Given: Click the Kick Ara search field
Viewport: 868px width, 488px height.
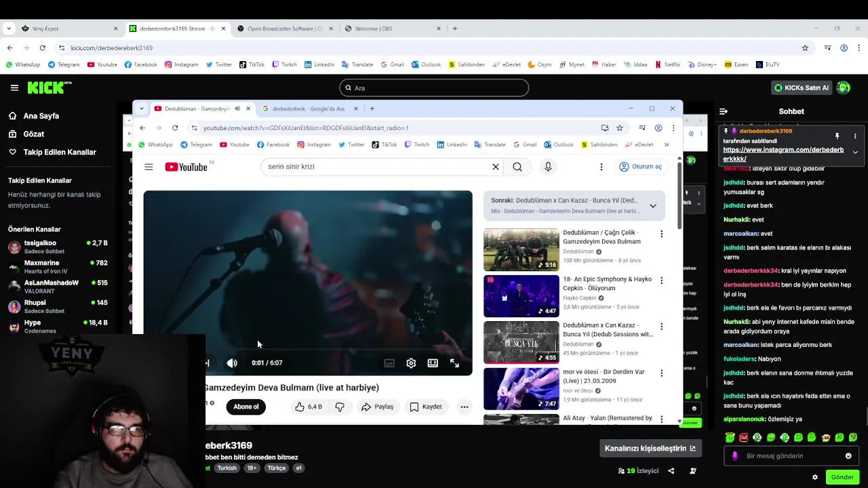Looking at the screenshot, I should [434, 87].
